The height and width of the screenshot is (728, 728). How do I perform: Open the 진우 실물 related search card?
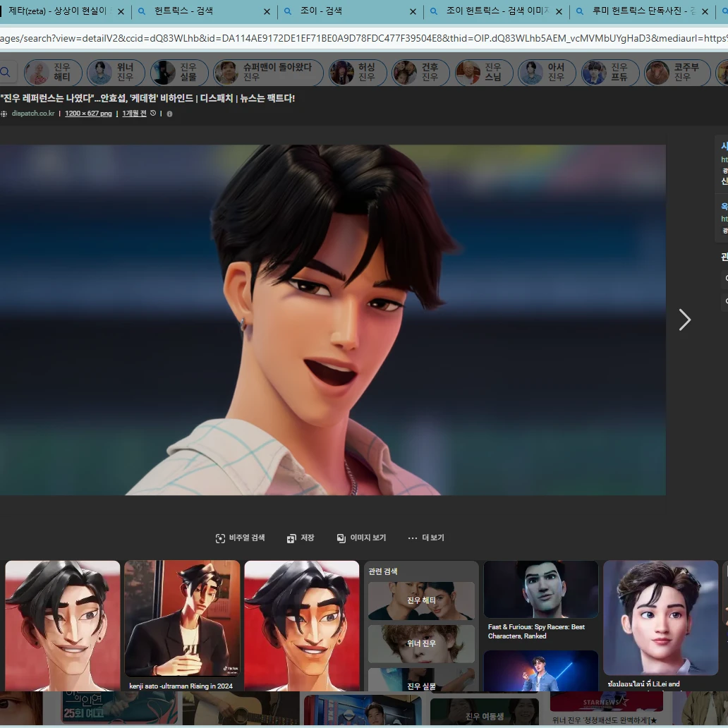(x=421, y=680)
